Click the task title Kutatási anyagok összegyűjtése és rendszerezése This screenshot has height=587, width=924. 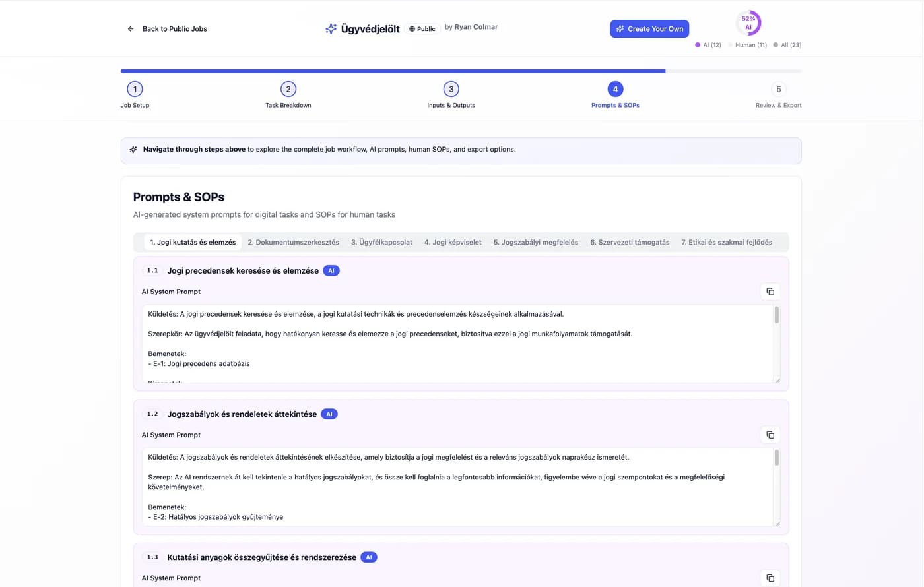click(262, 557)
